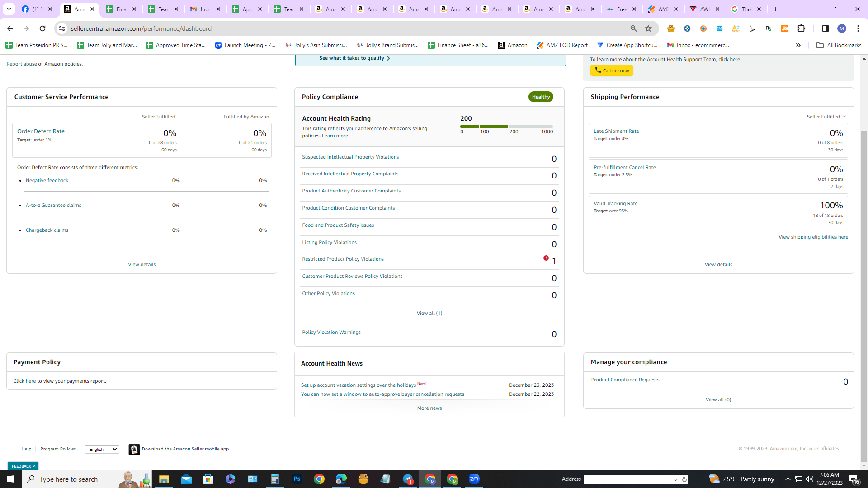The width and height of the screenshot is (868, 488).
Task: Open Chargeback claims link
Action: click(47, 230)
